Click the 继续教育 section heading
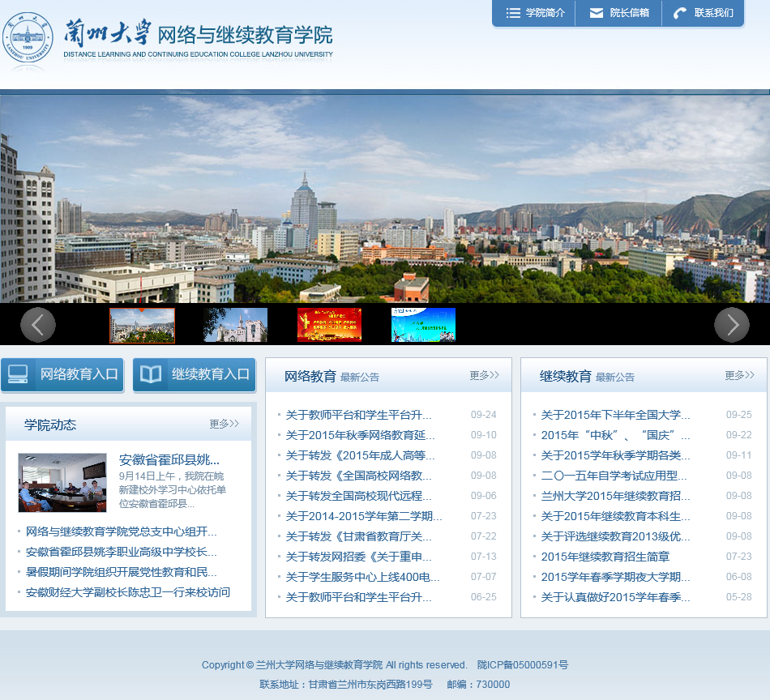This screenshot has height=700, width=770. (x=566, y=377)
